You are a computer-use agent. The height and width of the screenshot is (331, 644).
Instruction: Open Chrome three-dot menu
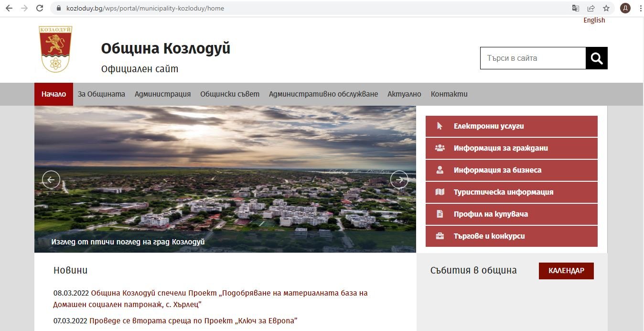pos(640,8)
